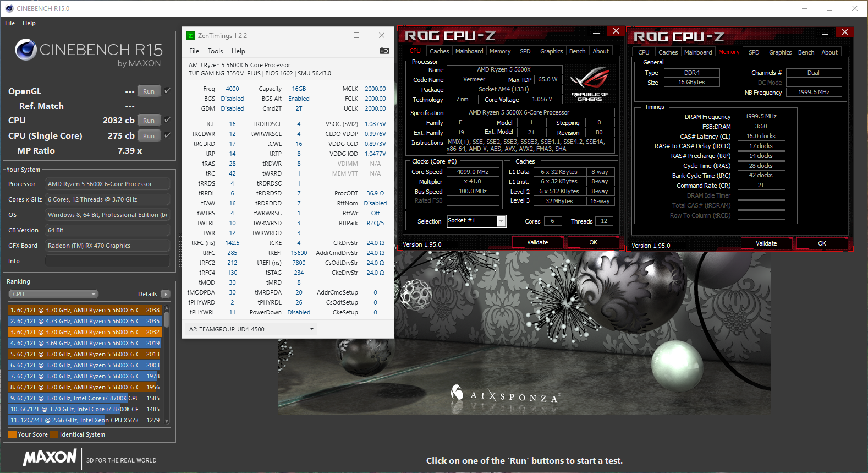The height and width of the screenshot is (473, 868).
Task: Switch to Memory tab in first CPU-Z
Action: [x=500, y=51]
